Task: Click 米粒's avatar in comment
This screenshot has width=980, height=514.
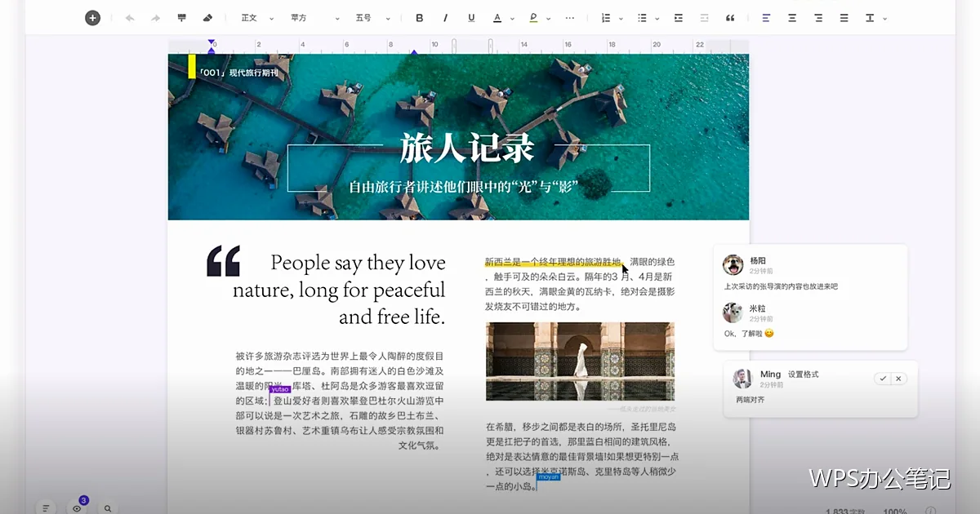Action: tap(733, 312)
